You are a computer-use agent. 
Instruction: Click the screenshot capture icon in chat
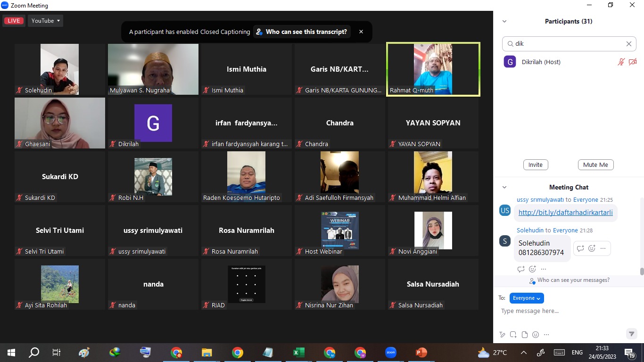pos(513,335)
